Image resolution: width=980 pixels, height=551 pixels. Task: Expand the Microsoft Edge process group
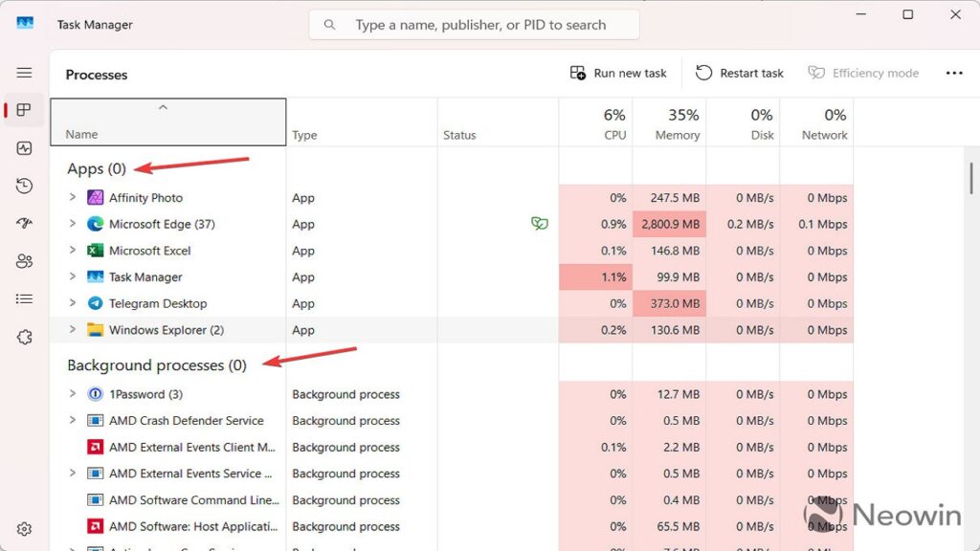(73, 224)
